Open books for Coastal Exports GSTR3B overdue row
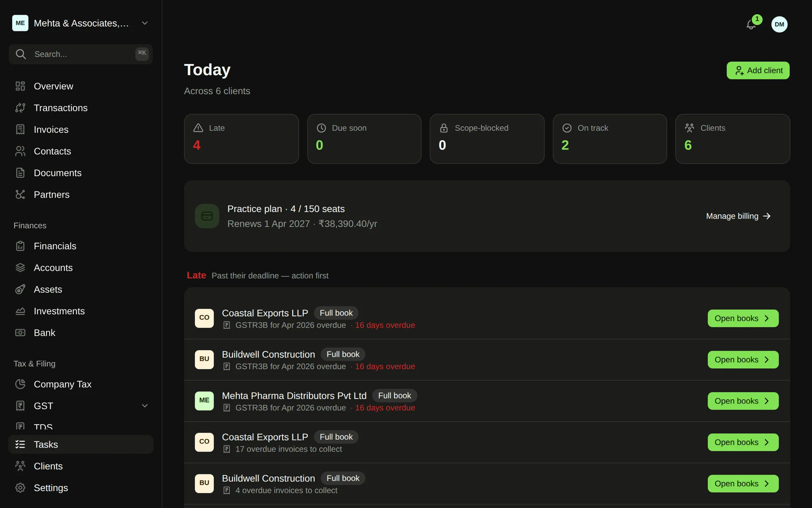 (743, 318)
